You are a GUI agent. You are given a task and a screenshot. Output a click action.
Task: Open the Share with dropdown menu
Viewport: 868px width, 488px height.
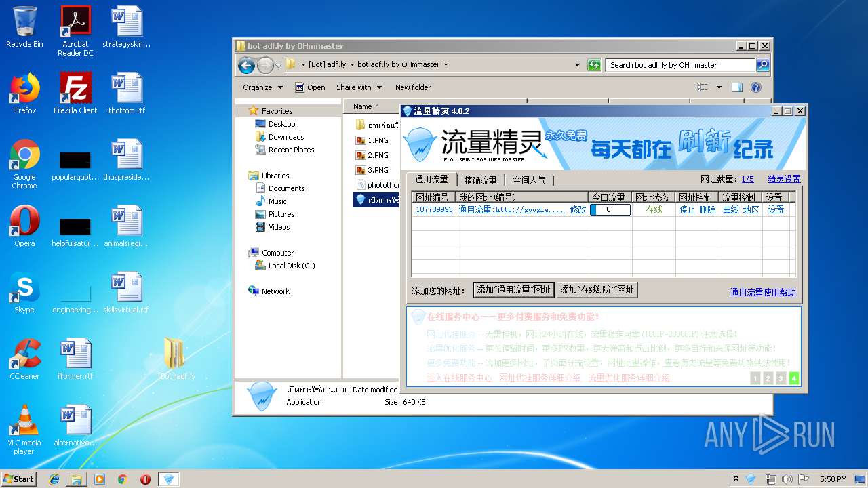359,87
